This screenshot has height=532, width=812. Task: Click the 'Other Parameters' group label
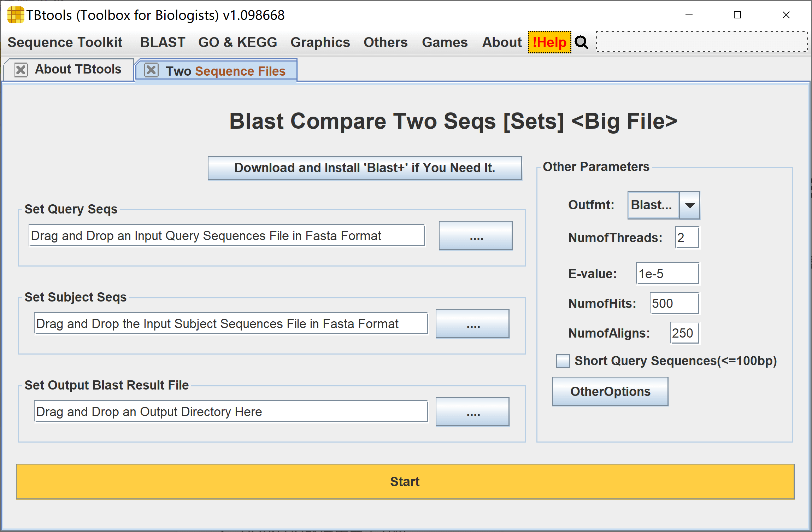pyautogui.click(x=596, y=167)
